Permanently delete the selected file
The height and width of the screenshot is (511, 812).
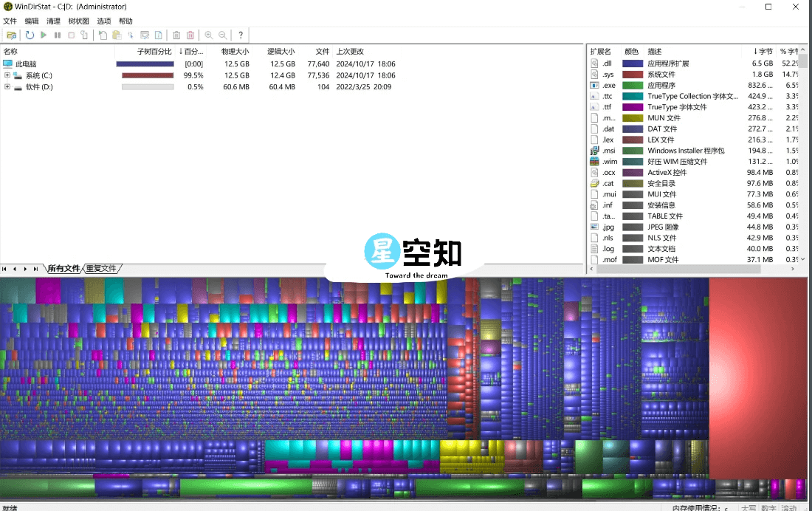(x=191, y=35)
